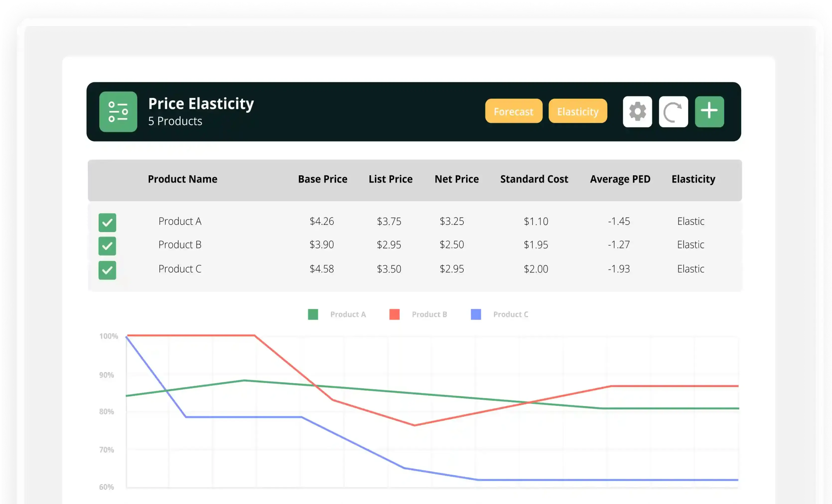Image resolution: width=832 pixels, height=504 pixels.
Task: Click the green sliders icon beside Price Elasticity
Action: tap(118, 112)
